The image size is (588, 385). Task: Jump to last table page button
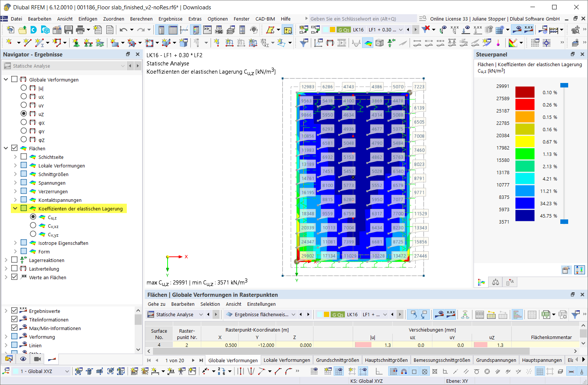(201, 360)
